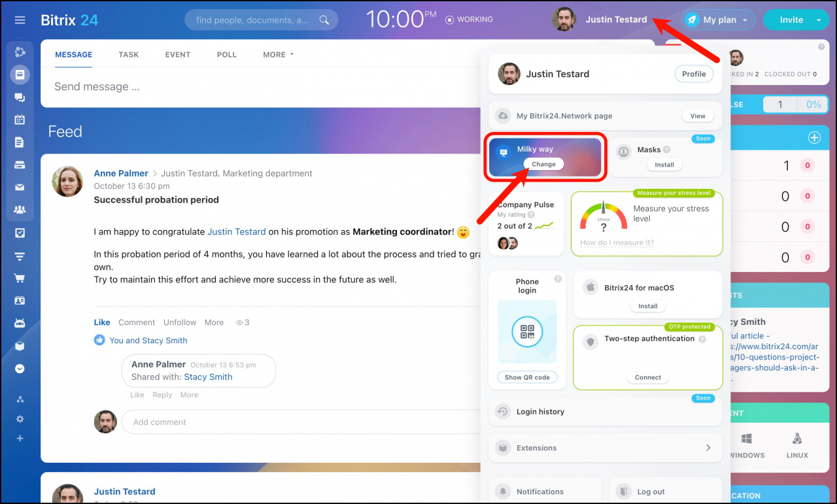The image size is (837, 504).
Task: Click the plus icon at sidebar bottom
Action: click(x=20, y=438)
